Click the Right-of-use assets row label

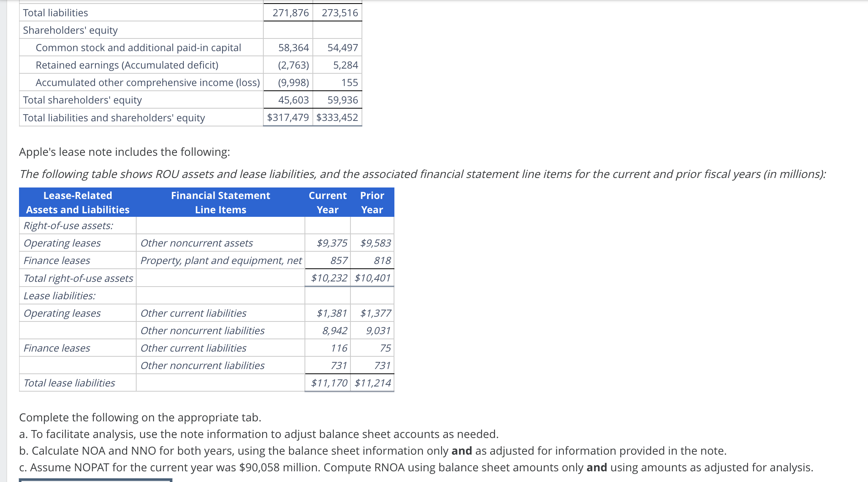[68, 226]
